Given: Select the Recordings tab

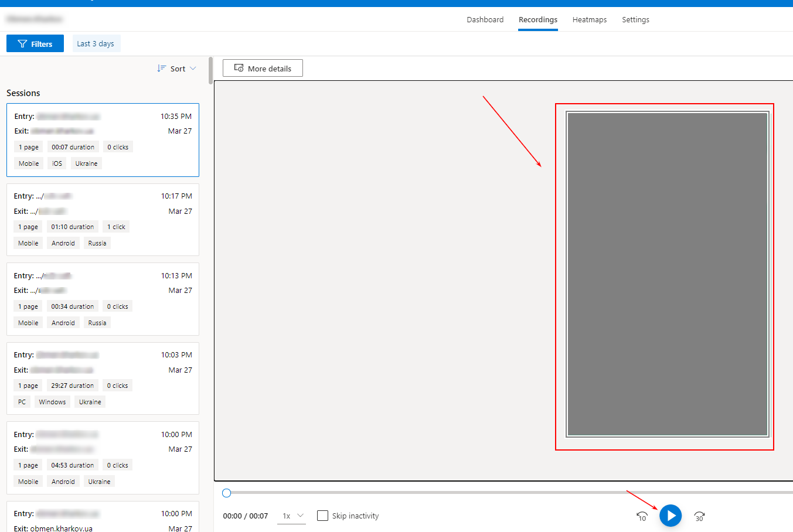Looking at the screenshot, I should click(x=538, y=19).
